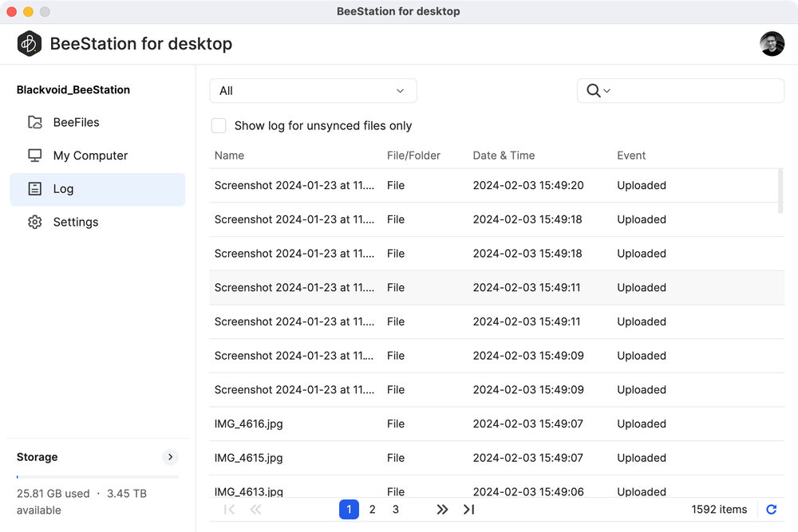Jump to the last page icon
This screenshot has height=532, width=798.
click(x=468, y=509)
